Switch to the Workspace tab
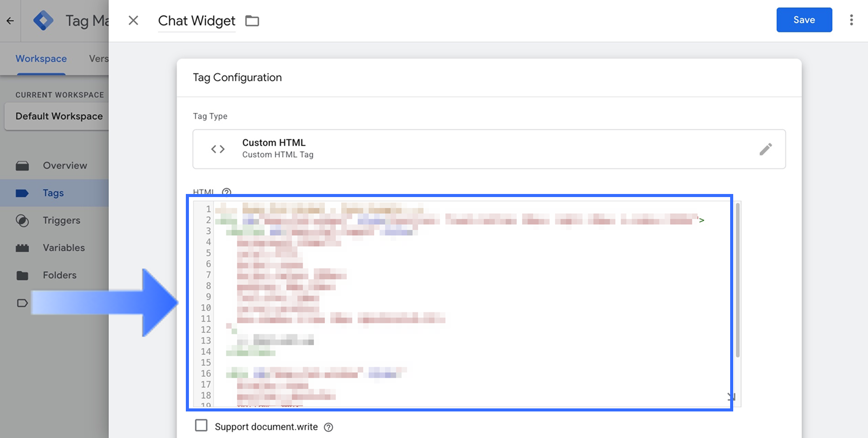The image size is (868, 438). (x=41, y=59)
